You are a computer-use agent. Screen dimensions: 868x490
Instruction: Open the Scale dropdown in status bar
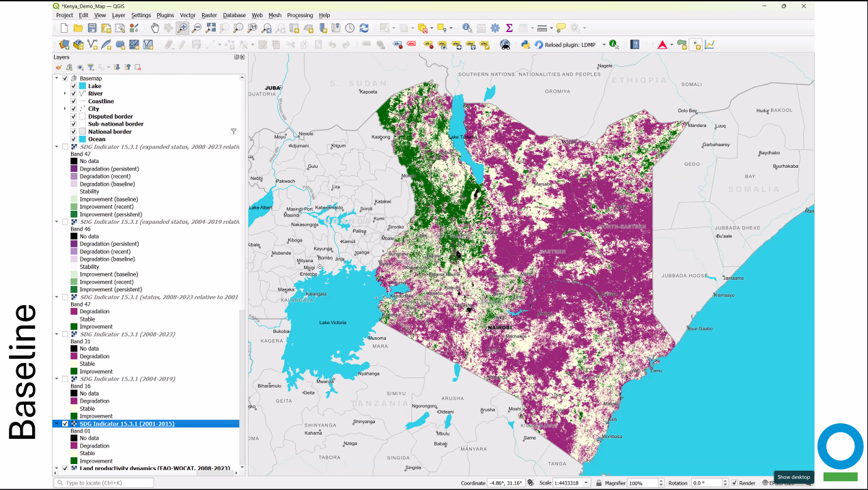pos(586,483)
